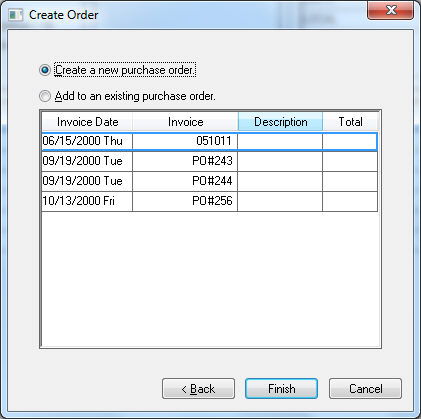Click Total cell of PO#256 row
This screenshot has width=421, height=419.
(350, 201)
